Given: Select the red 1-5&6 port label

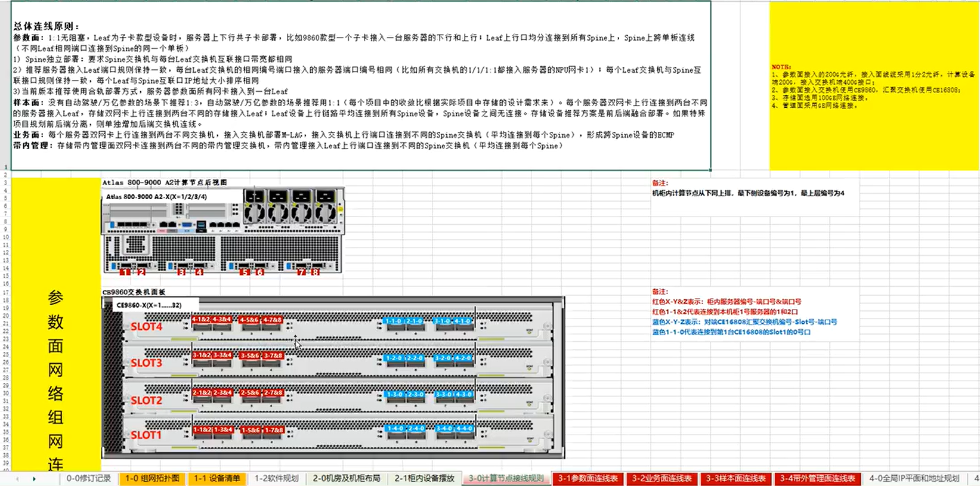Looking at the screenshot, I should (251, 430).
